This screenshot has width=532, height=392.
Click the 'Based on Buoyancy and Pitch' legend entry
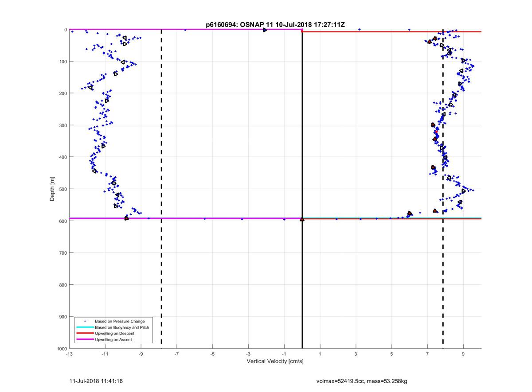[x=122, y=327]
